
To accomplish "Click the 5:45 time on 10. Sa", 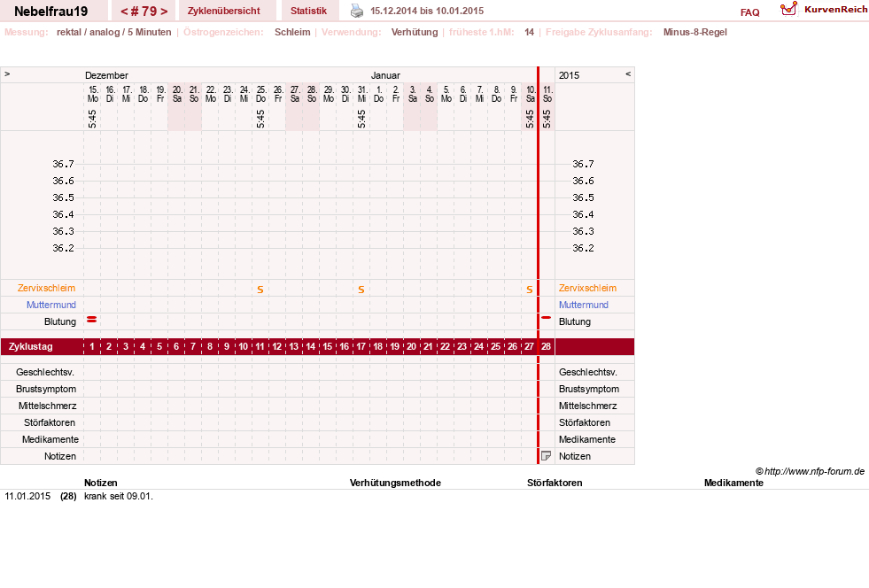I will click(530, 119).
